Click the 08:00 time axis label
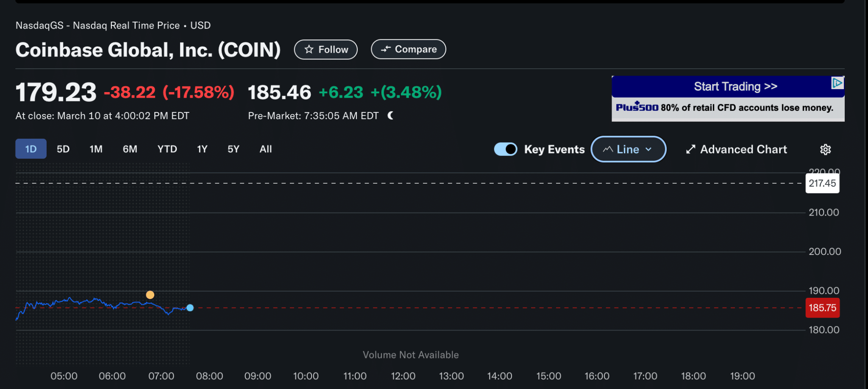 [x=209, y=376]
